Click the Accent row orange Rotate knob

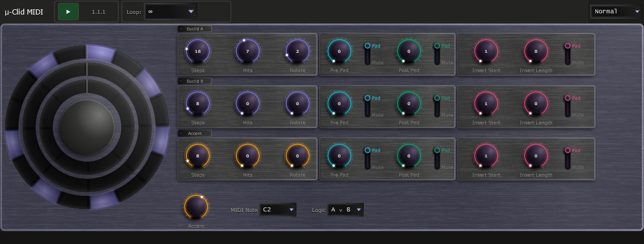tap(298, 156)
